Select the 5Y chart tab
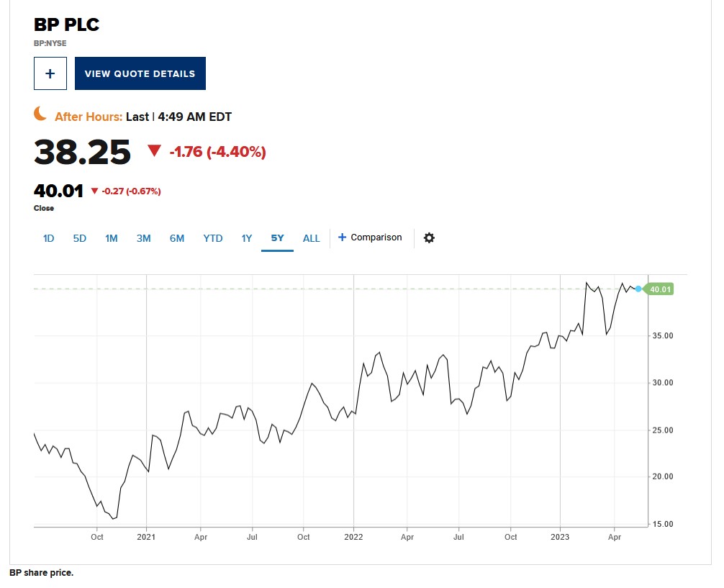Viewport: 724px width, 588px height. pos(277,238)
